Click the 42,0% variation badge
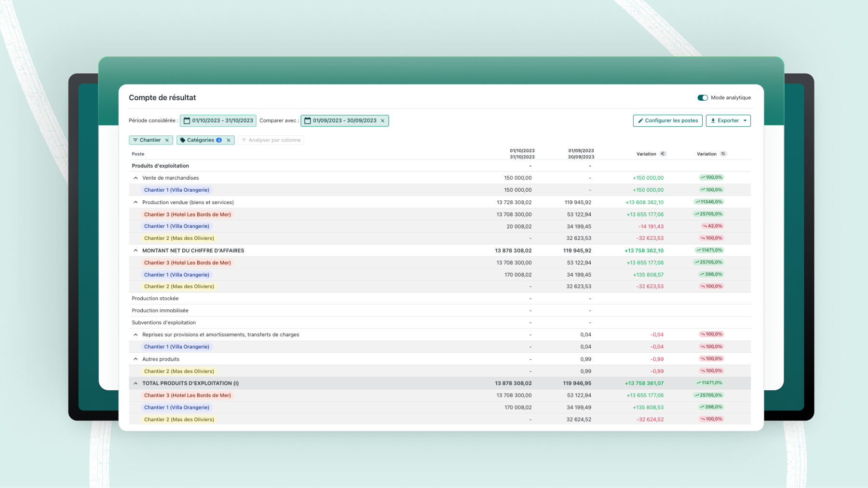 point(712,226)
